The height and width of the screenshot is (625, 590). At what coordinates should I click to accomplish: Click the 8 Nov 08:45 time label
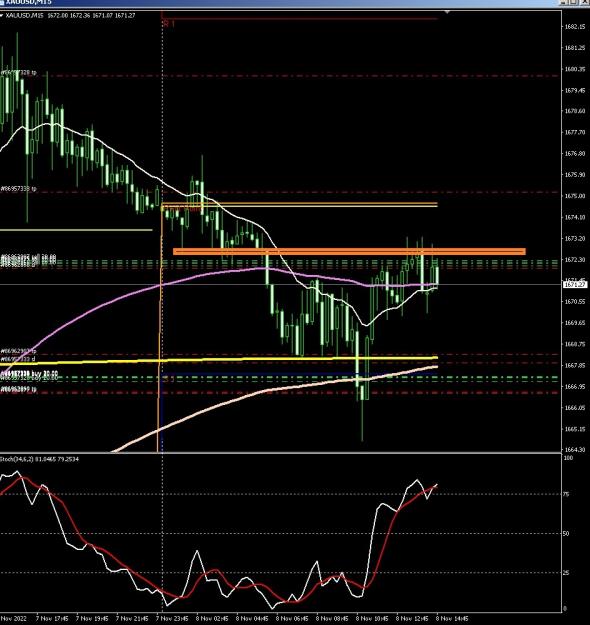pos(332,619)
